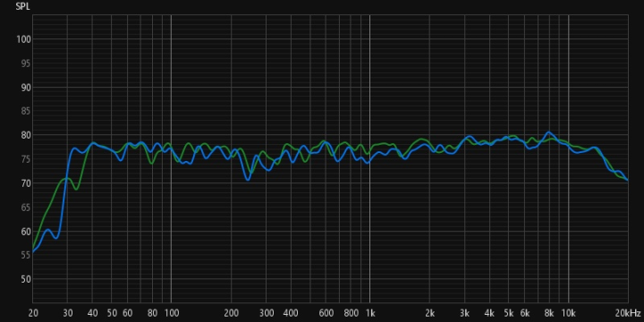
Task: Click the 8k frequency axis label
Action: (x=549, y=313)
